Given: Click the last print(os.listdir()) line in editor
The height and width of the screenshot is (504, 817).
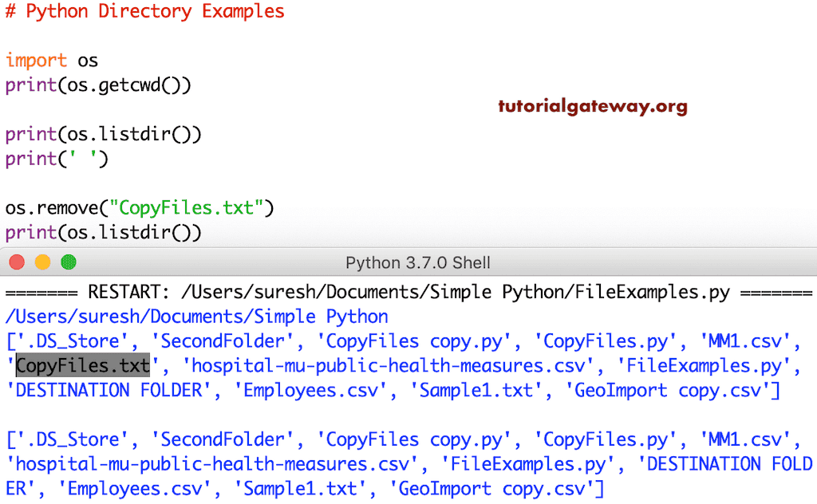Looking at the screenshot, I should pos(104,233).
